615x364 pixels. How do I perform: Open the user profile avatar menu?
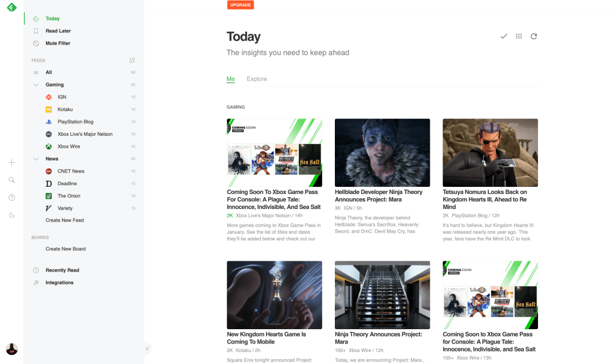click(x=11, y=349)
